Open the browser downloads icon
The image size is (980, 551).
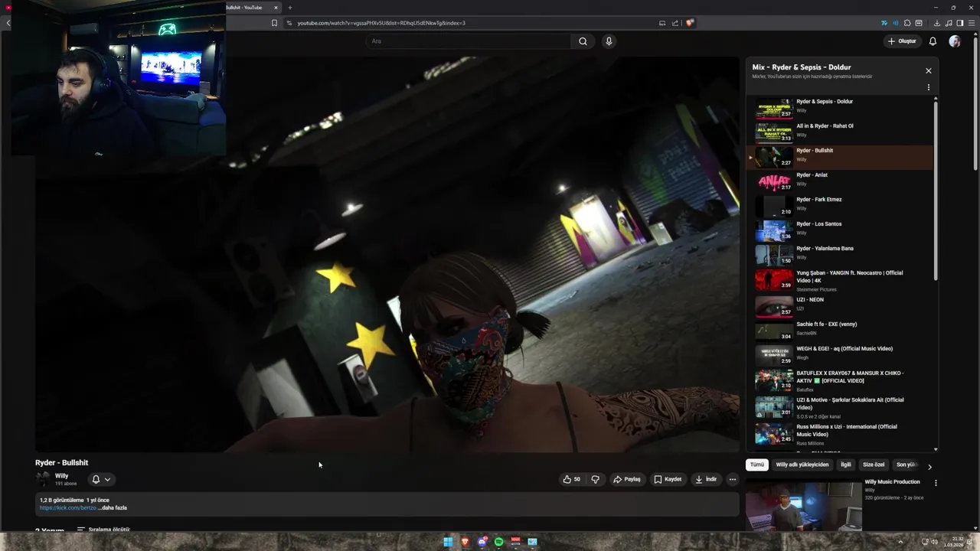[x=937, y=23]
